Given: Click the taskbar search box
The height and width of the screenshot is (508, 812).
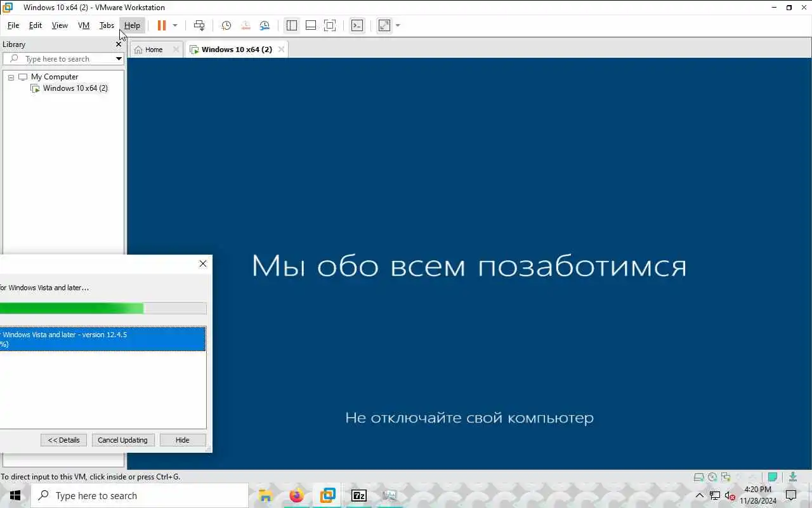Looking at the screenshot, I should [140, 496].
